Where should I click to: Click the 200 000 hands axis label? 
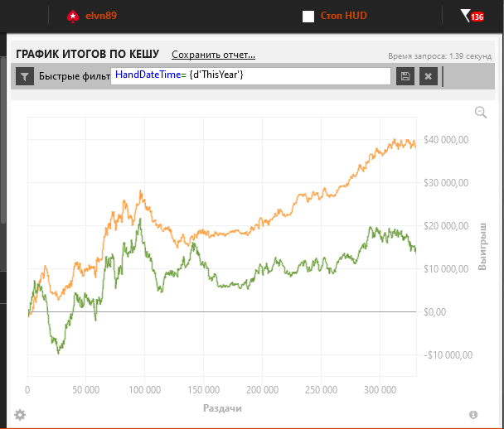262,390
